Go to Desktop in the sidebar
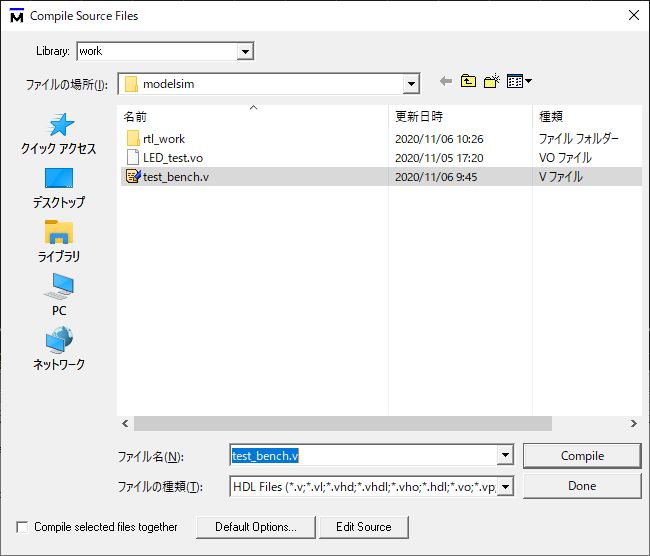This screenshot has width=650, height=556. pos(59,188)
